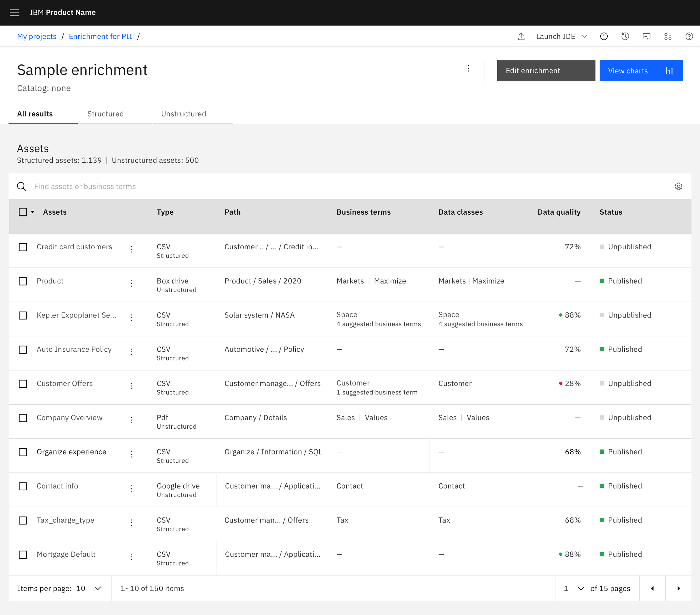The height and width of the screenshot is (615, 700).
Task: Go to next page arrow
Action: (678, 588)
